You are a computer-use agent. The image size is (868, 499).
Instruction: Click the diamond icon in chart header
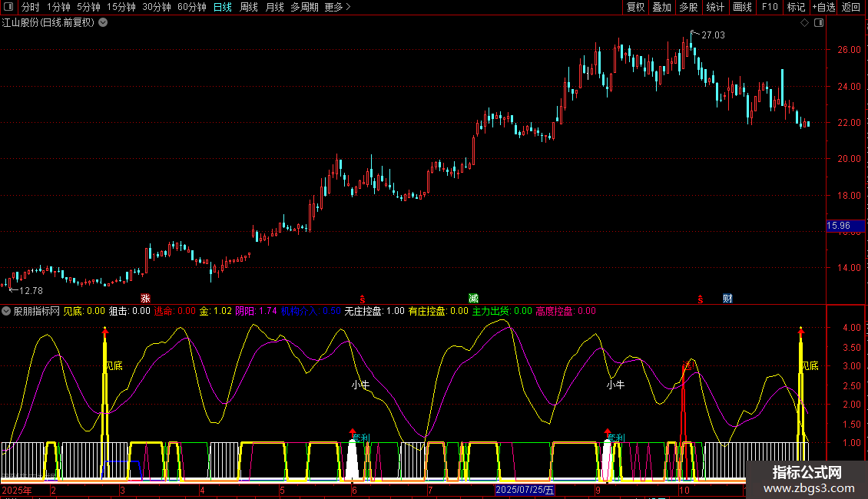(x=804, y=23)
